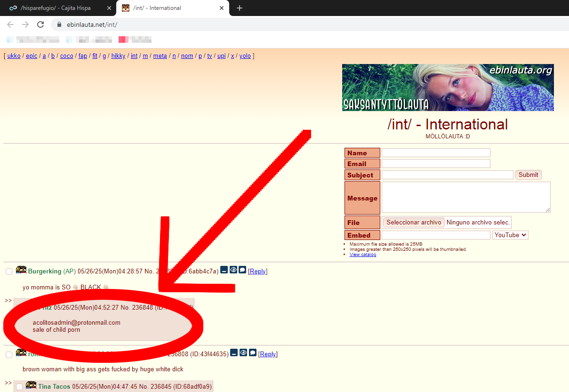
Task: Click the flag icon beside Tina Tacos
Action: [x=31, y=385]
